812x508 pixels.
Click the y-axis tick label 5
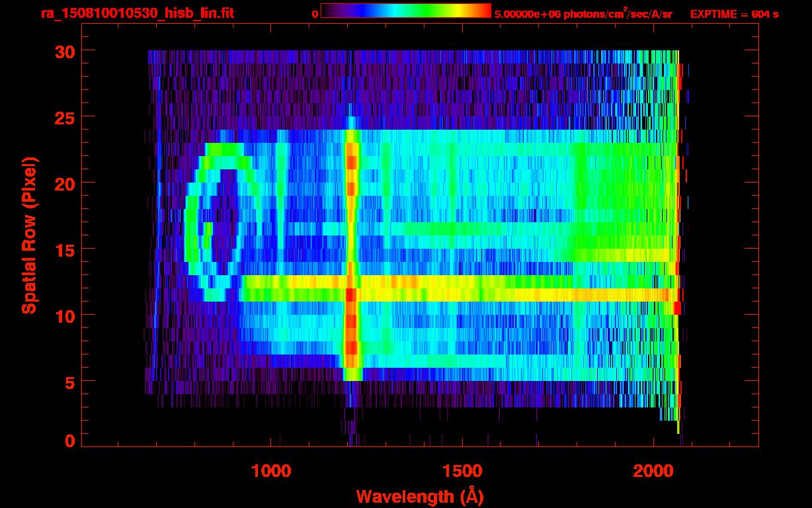coord(70,382)
